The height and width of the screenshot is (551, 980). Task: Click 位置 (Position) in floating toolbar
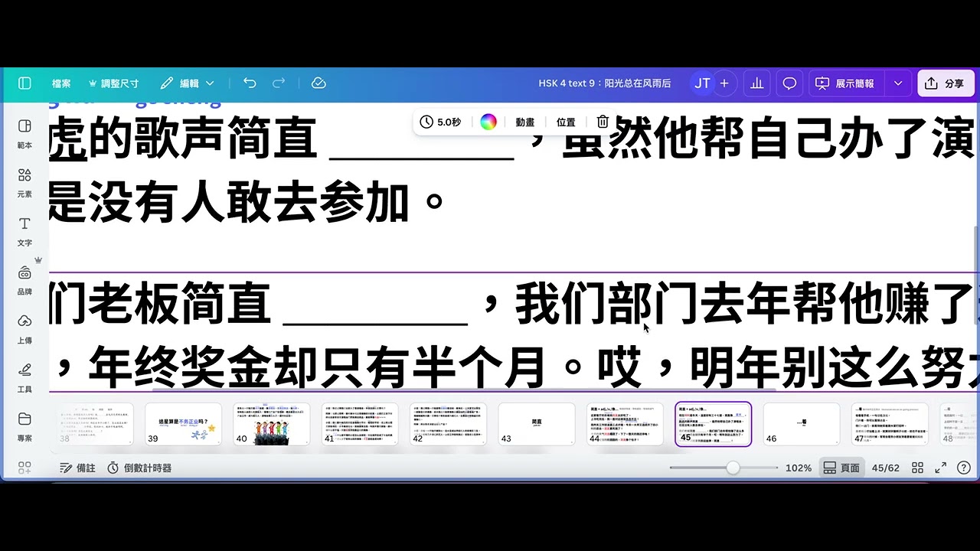[566, 122]
